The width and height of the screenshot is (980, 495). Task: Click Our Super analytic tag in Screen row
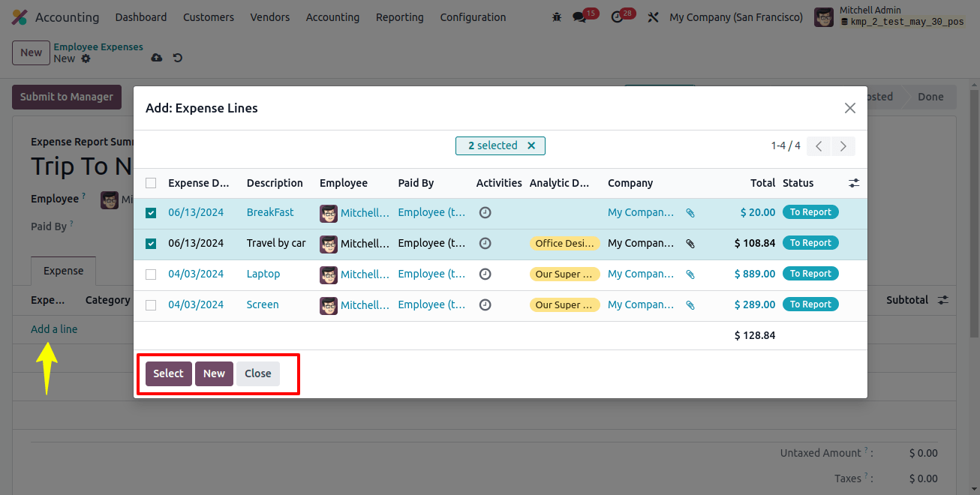(564, 304)
